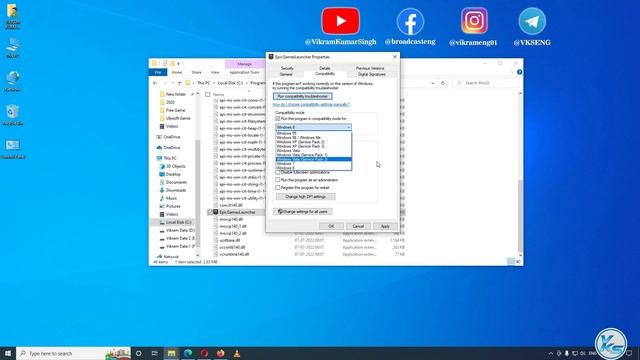Click Run compatibility troubleshooter button
Screen dimensions: 640x360
(x=302, y=96)
